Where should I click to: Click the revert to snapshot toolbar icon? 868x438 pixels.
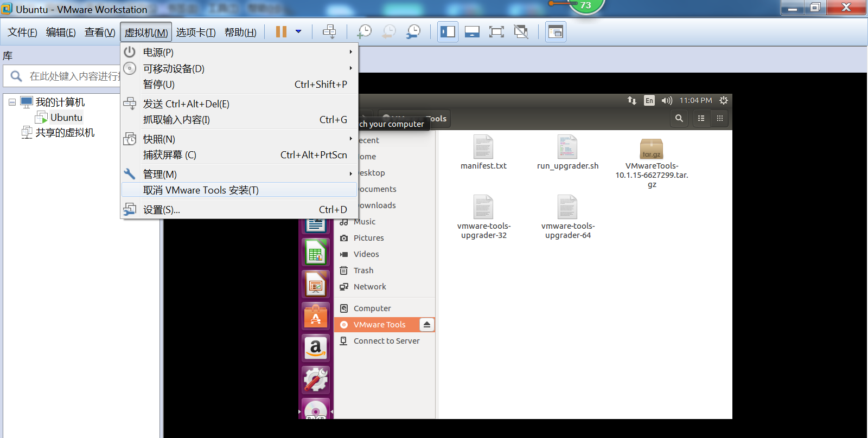pyautogui.click(x=389, y=32)
